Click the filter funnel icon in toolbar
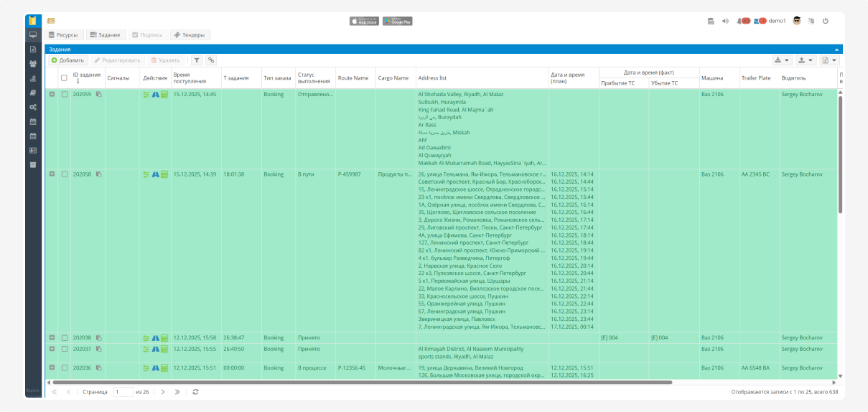Image resolution: width=868 pixels, height=412 pixels. [x=196, y=61]
